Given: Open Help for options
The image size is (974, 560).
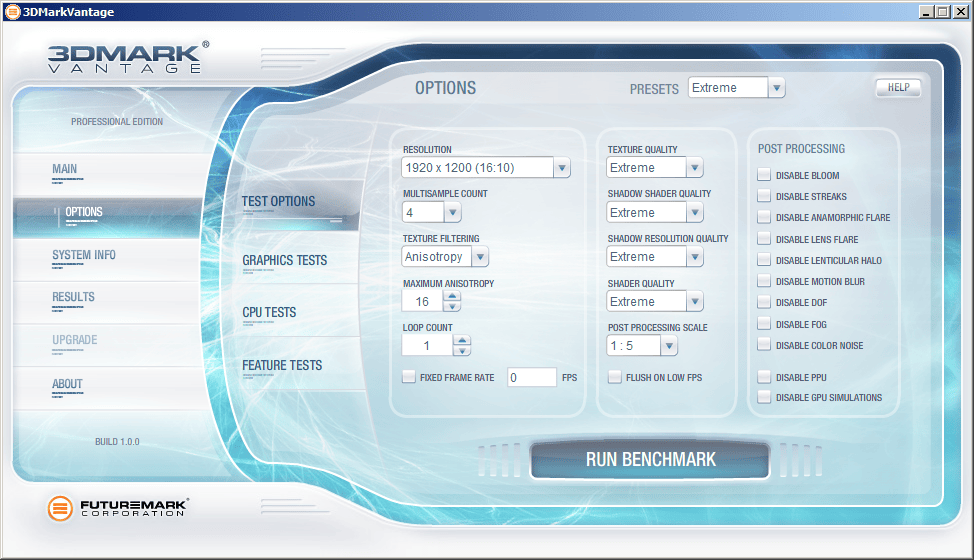Looking at the screenshot, I should 898,88.
